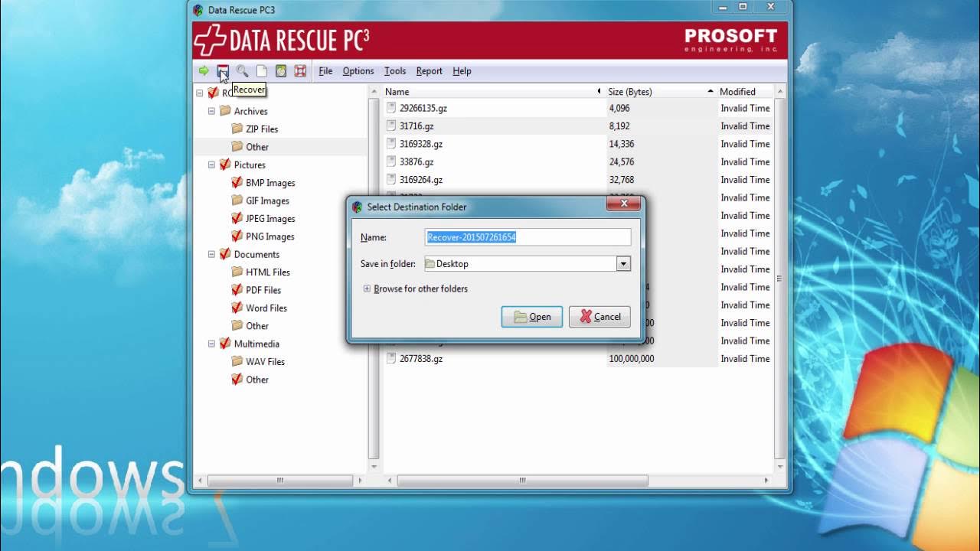Open the Help menu
Image resolution: width=980 pixels, height=551 pixels.
click(462, 71)
